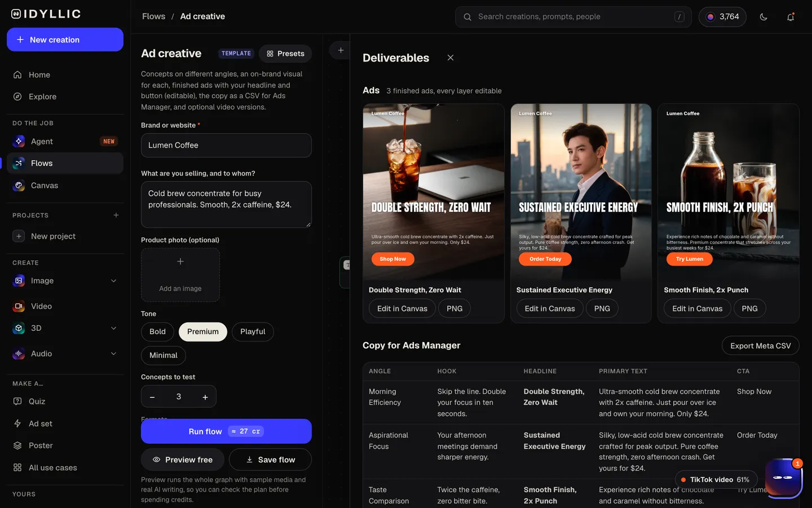Open Canvas from the sidebar
Viewport: 812px width, 508px height.
coord(65,185)
